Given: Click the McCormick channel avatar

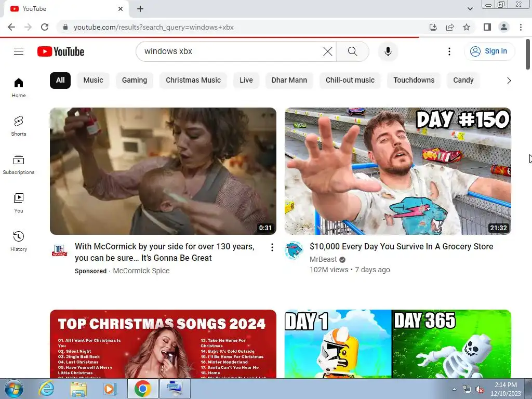Looking at the screenshot, I should 59,250.
